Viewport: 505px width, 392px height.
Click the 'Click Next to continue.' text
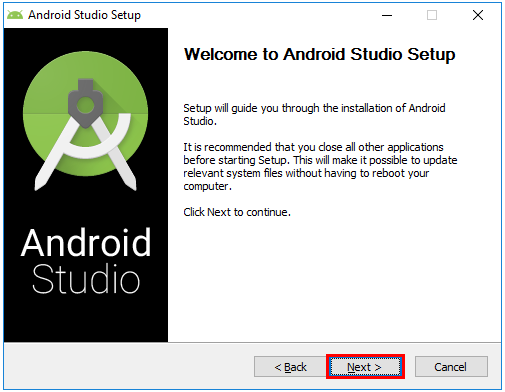click(237, 212)
